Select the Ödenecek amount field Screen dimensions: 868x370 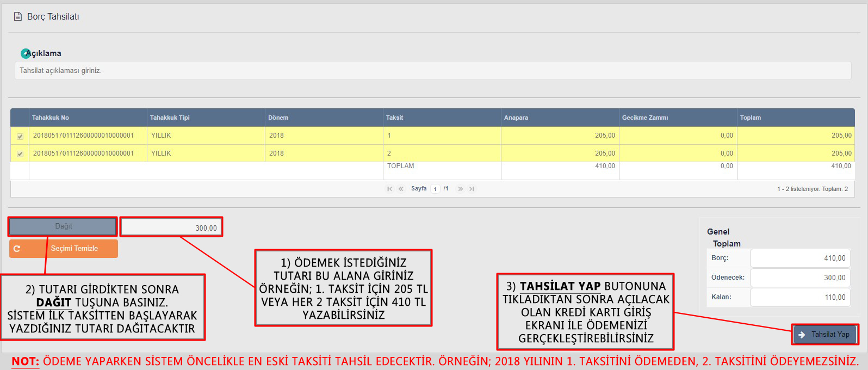[x=800, y=277]
